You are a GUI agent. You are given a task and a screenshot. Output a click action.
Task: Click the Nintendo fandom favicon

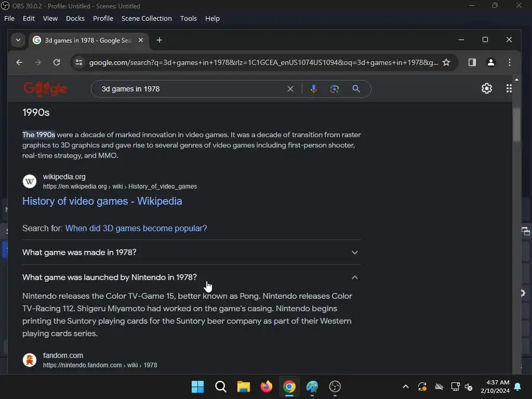coord(30,360)
